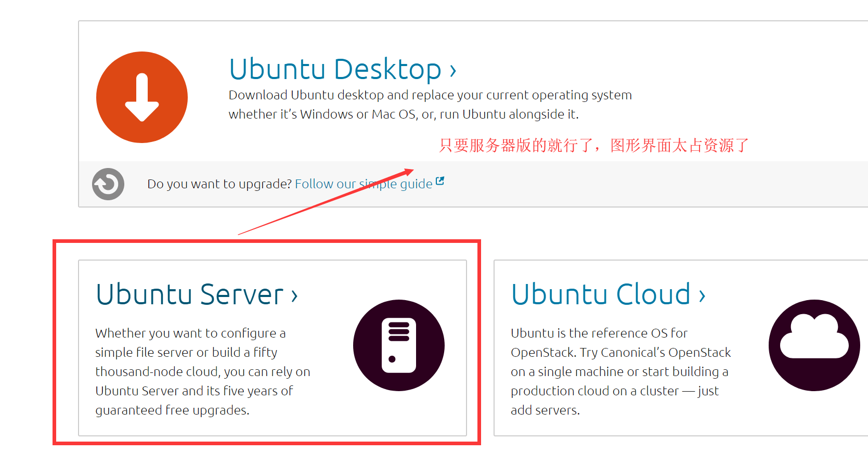Click the "Do you want to upgrade?" text
The height and width of the screenshot is (465, 868).
(x=219, y=184)
